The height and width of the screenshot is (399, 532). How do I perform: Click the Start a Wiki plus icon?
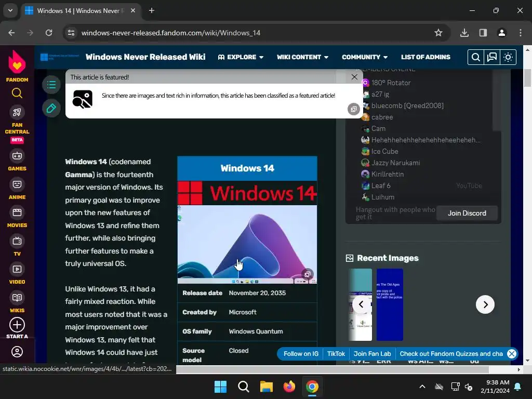point(17,325)
